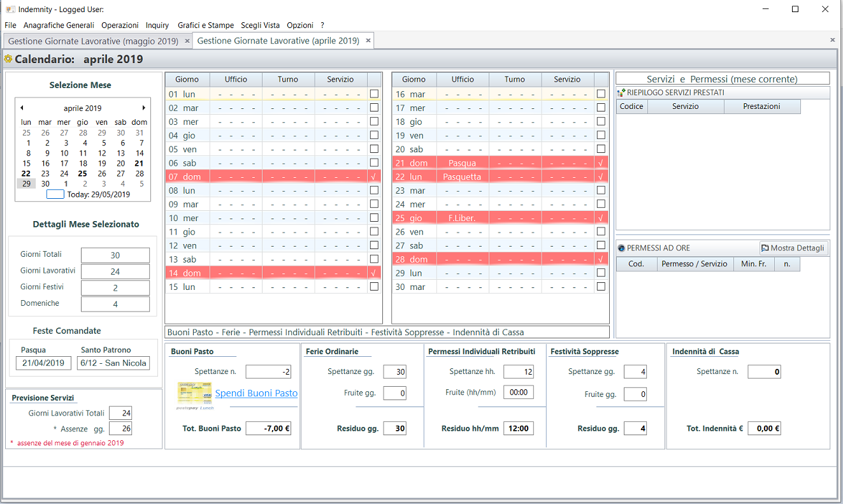Image resolution: width=843 pixels, height=504 pixels.
Task: Click the Buoni Pasto Spettanze n. field
Action: (270, 372)
